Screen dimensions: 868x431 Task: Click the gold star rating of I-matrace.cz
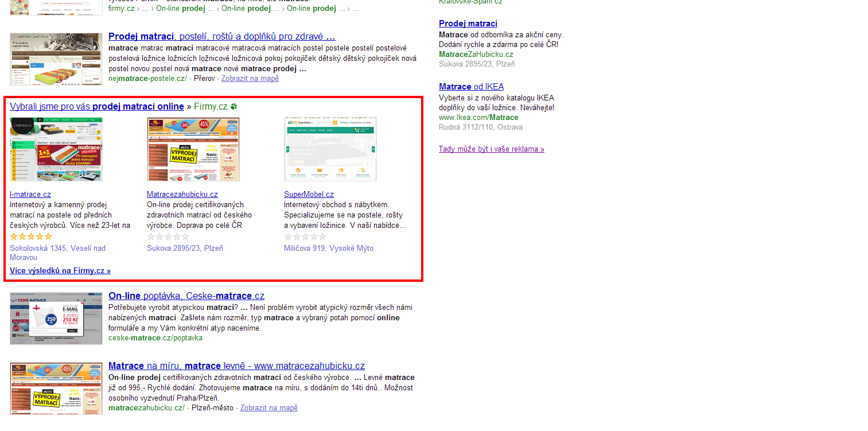click(x=31, y=236)
